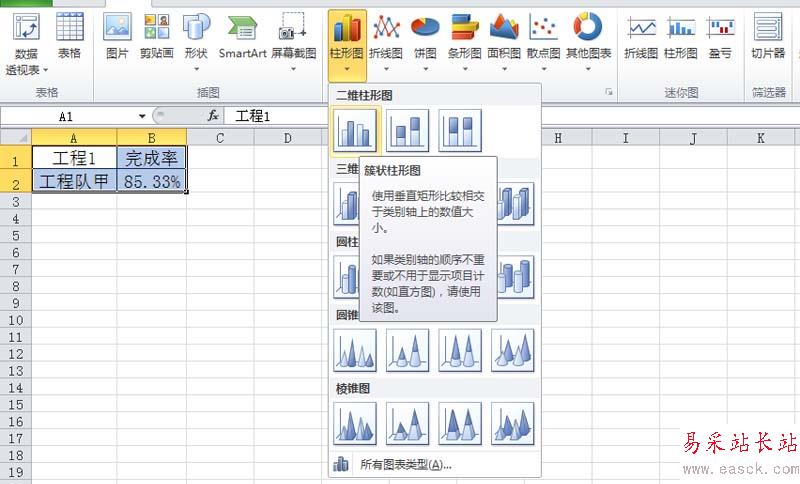Select row 1 header

tap(16, 159)
